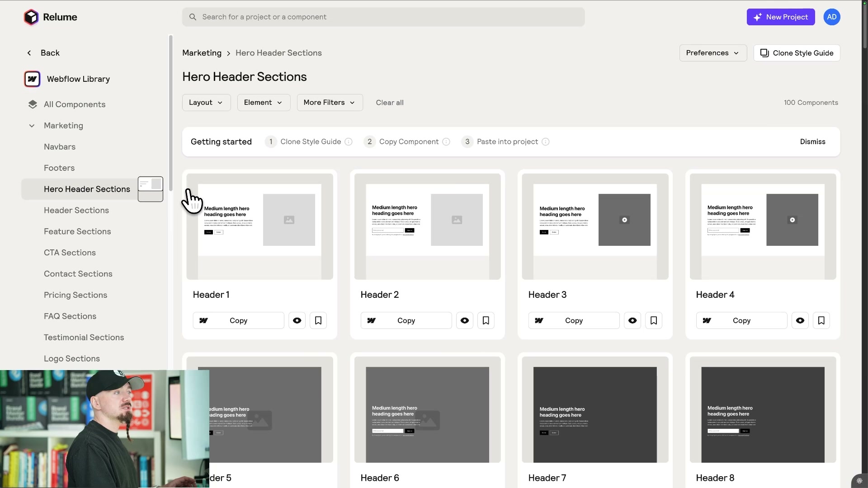Copy the Header 2 component
This screenshot has height=488, width=868.
[406, 320]
